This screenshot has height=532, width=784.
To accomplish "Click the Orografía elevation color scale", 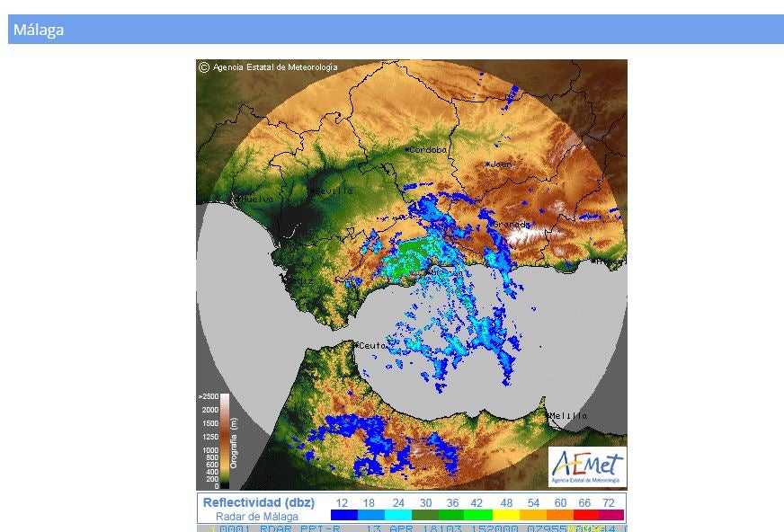I will click(224, 441).
